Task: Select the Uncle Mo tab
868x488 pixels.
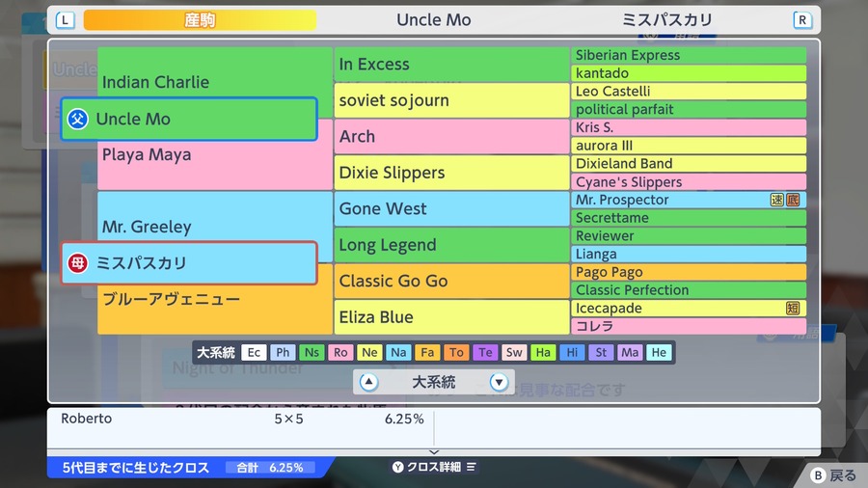Action: (434, 20)
